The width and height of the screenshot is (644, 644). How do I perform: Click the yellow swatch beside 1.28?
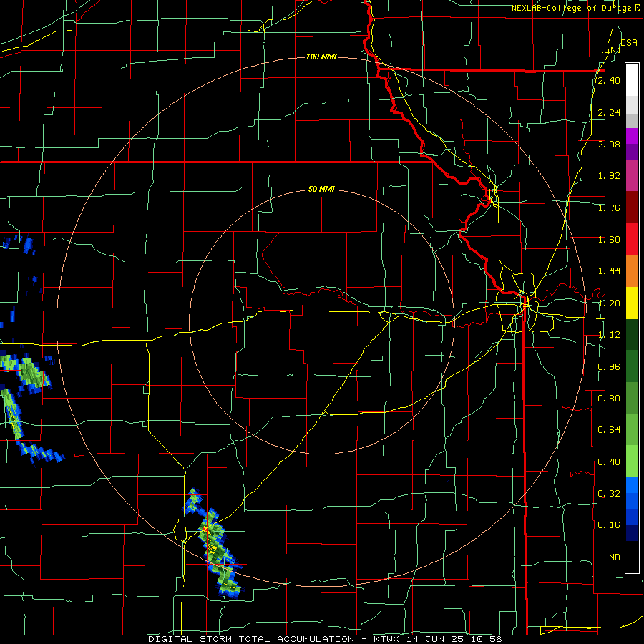click(632, 303)
